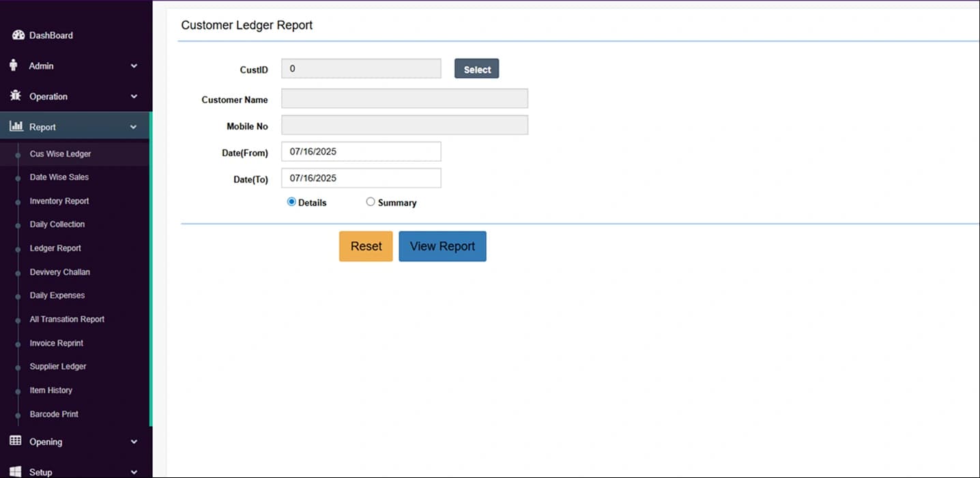The image size is (980, 478).
Task: Click the Opening table grid icon
Action: 16,441
